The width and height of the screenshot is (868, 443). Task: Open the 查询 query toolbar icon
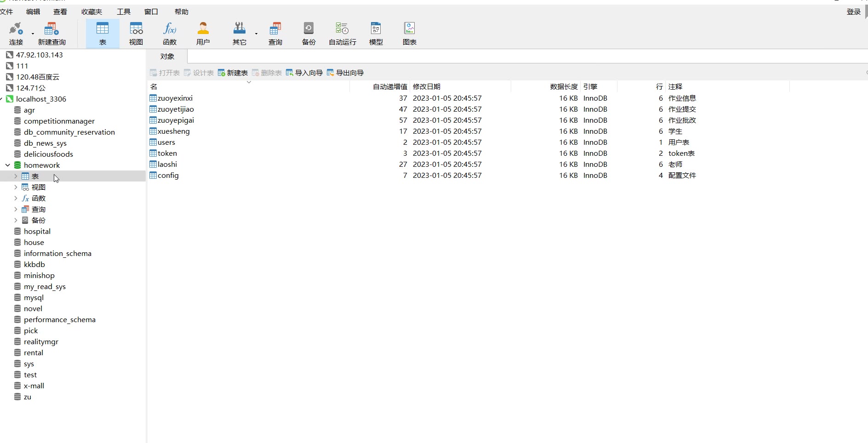[275, 34]
